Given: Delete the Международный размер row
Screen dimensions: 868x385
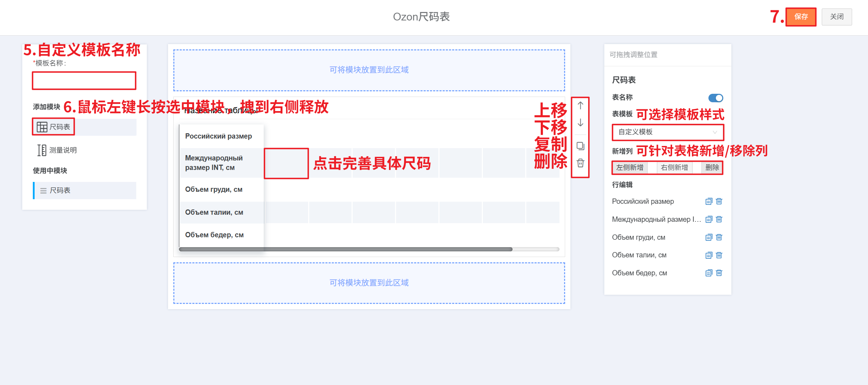Looking at the screenshot, I should 719,219.
